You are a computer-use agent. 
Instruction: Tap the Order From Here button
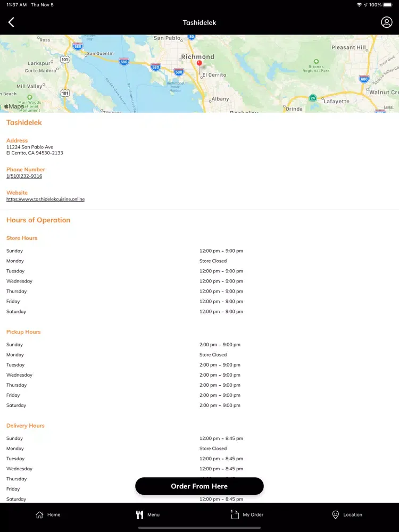[199, 486]
